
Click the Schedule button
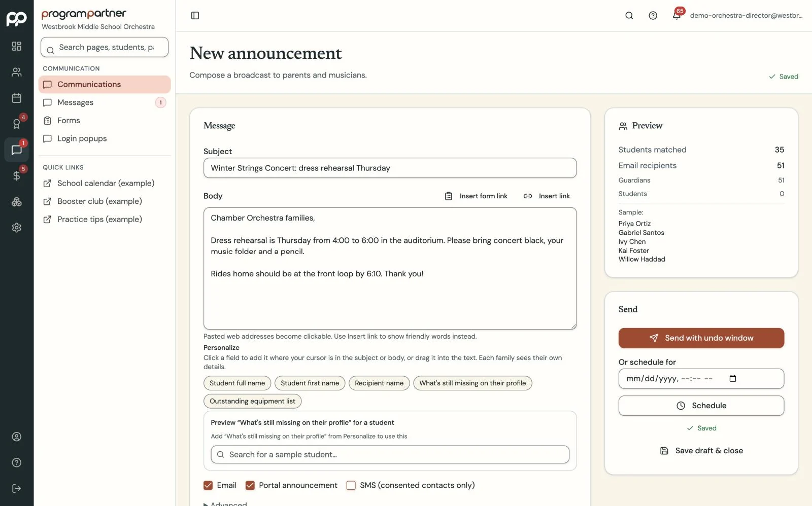click(x=701, y=406)
